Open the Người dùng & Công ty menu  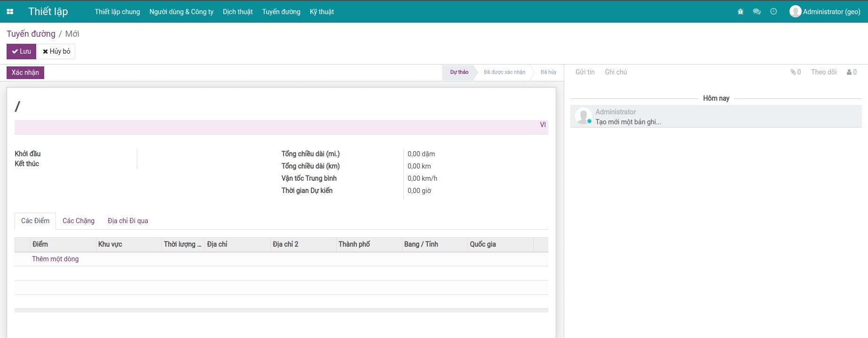click(x=181, y=12)
